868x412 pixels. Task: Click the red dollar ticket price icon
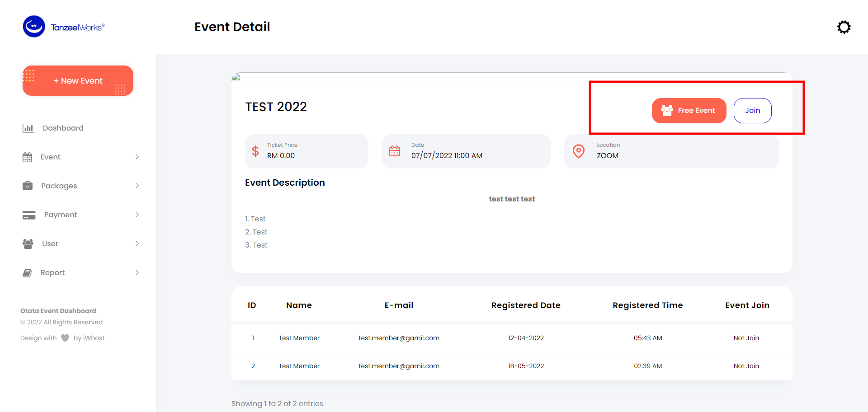pyautogui.click(x=255, y=151)
